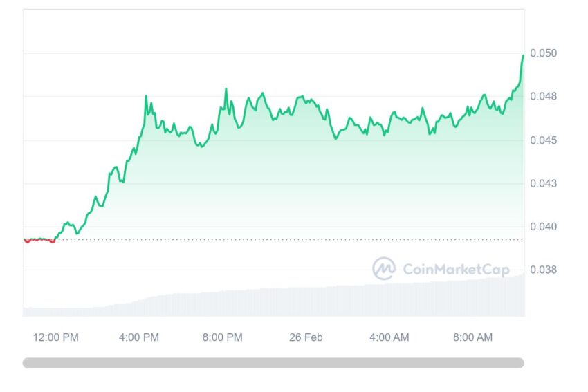Click the 0.038 price axis label
This screenshot has height=392, width=588.
[543, 270]
